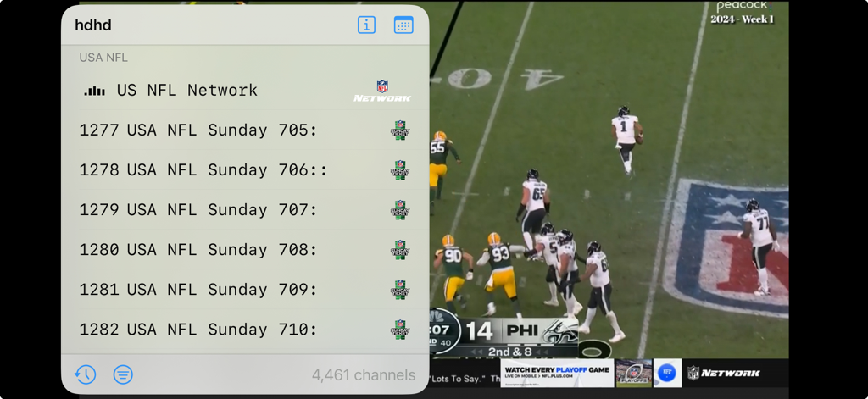The height and width of the screenshot is (399, 868).
Task: Select channel 1279 USA NFL Sunday 707
Action: coord(245,210)
